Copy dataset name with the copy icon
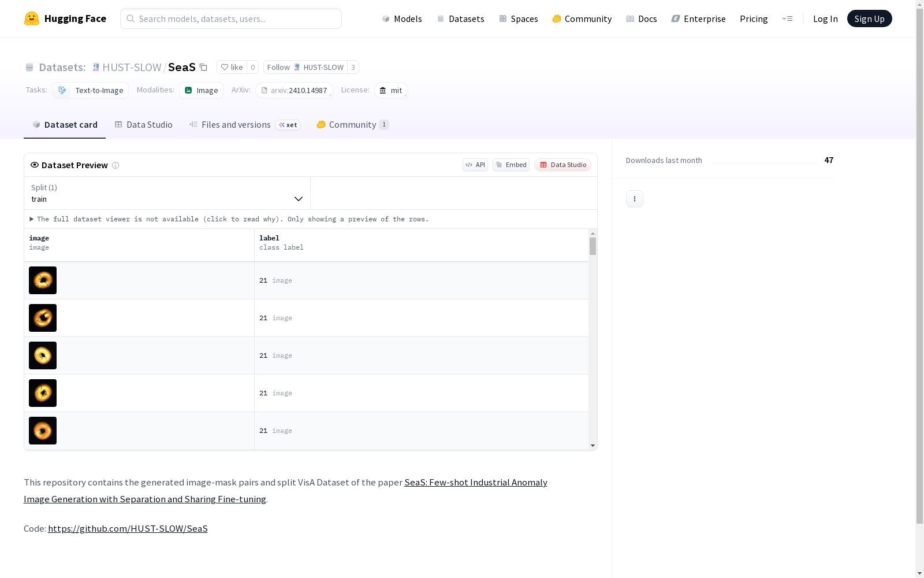 point(203,67)
